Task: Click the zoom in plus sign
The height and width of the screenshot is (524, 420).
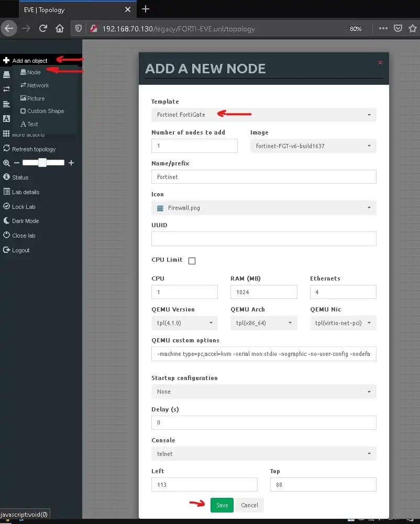Action: pyautogui.click(x=71, y=163)
